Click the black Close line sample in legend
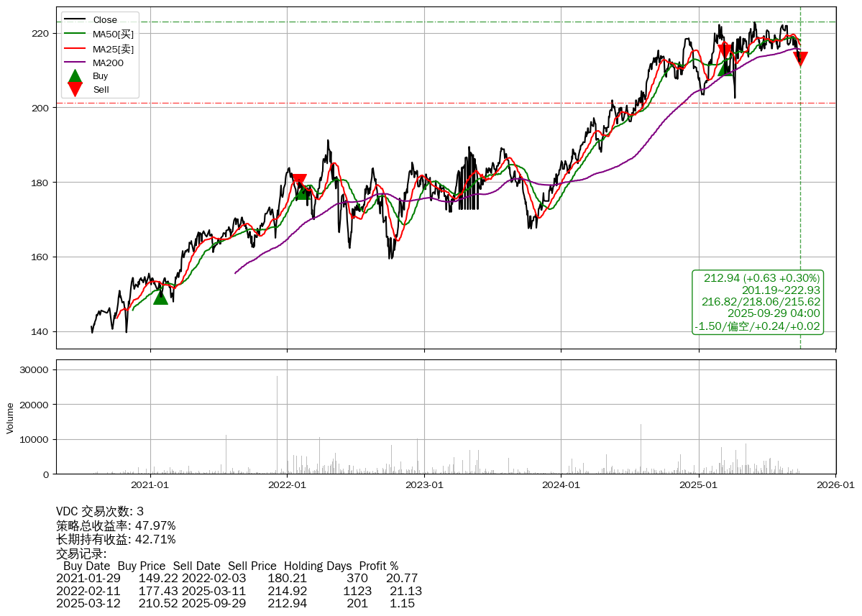 75,20
